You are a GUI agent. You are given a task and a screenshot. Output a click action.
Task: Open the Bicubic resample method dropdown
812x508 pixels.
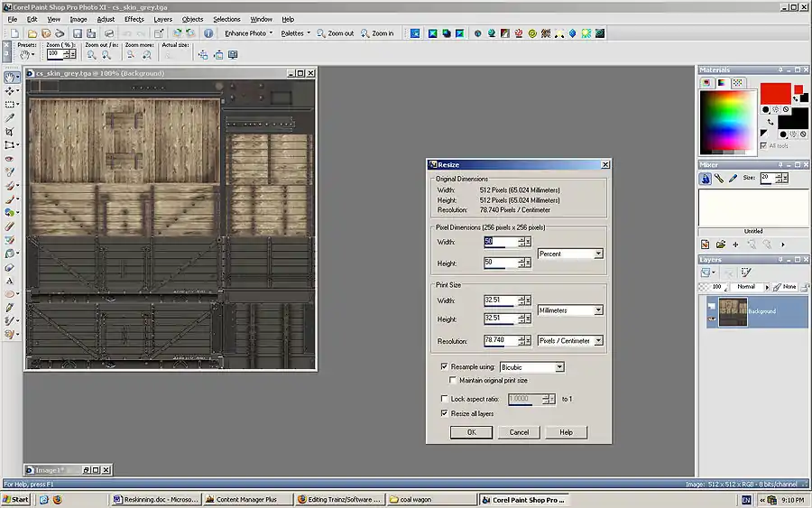point(559,367)
